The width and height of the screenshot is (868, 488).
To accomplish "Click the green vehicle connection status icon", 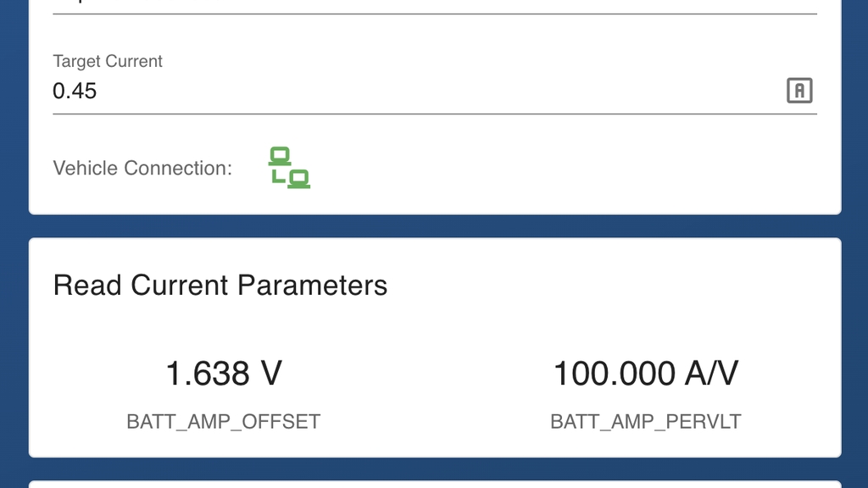I will tap(289, 167).
